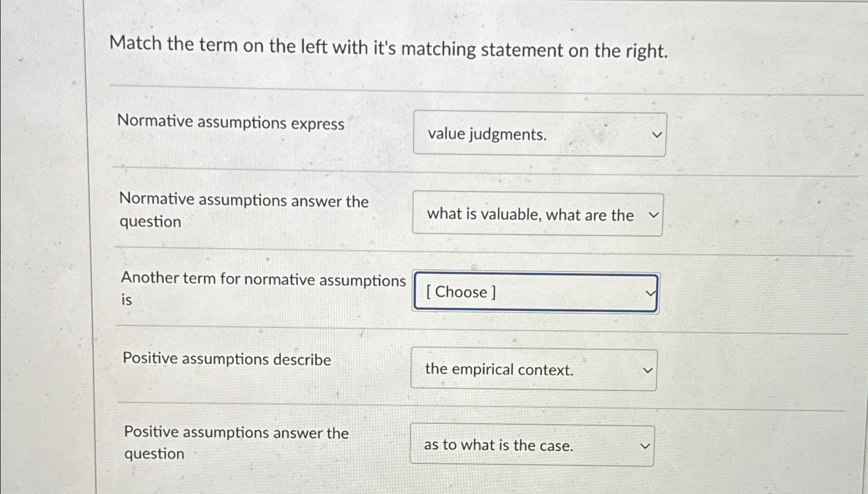The height and width of the screenshot is (494, 868).
Task: Click the chevron on the "[ Choose ]" box
Action: 650,292
